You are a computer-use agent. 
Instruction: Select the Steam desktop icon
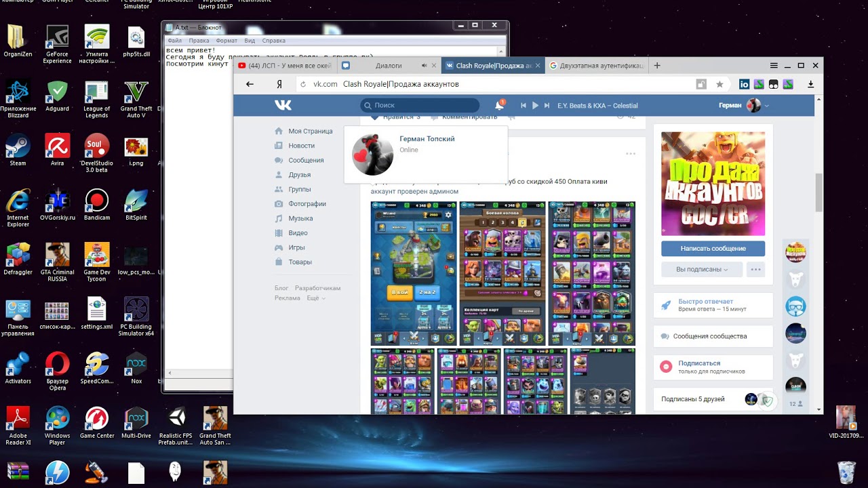18,150
